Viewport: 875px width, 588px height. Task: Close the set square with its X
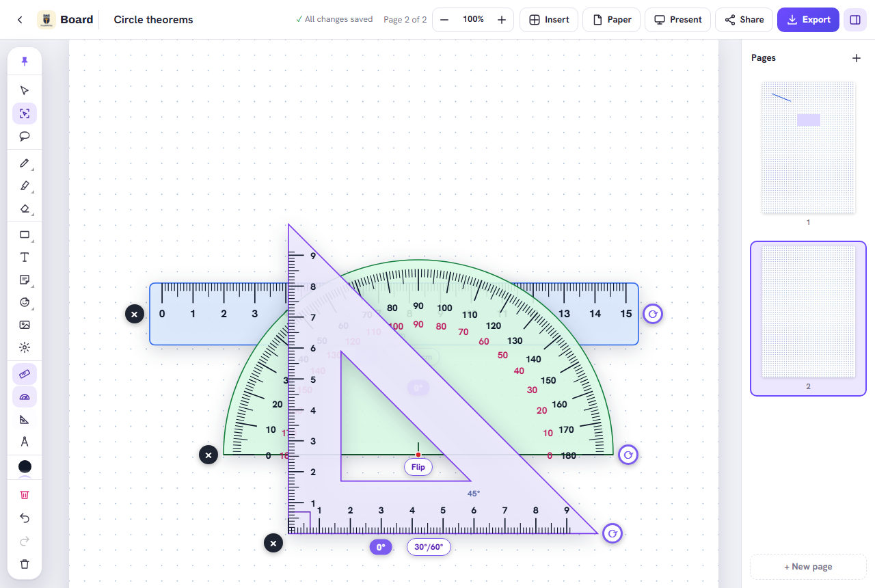(x=273, y=544)
